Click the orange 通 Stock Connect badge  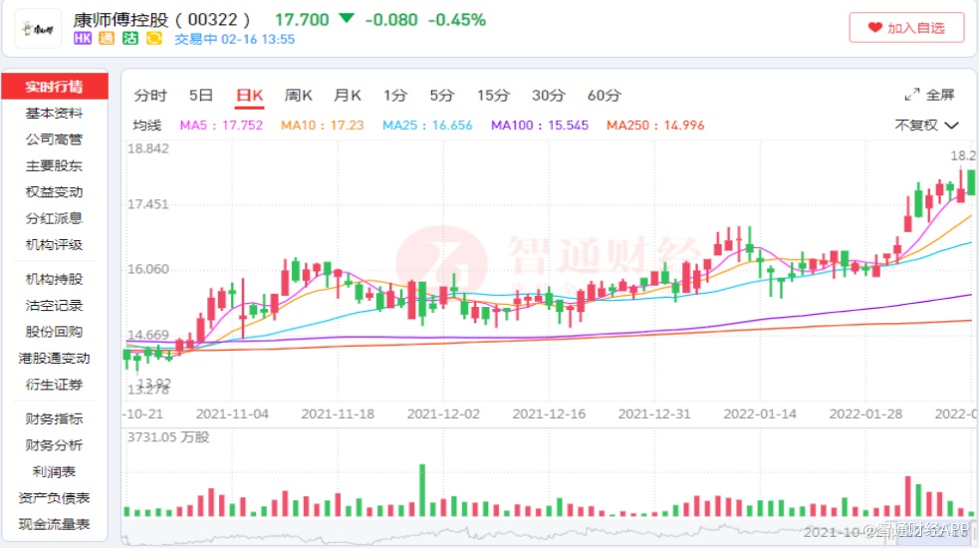[106, 39]
